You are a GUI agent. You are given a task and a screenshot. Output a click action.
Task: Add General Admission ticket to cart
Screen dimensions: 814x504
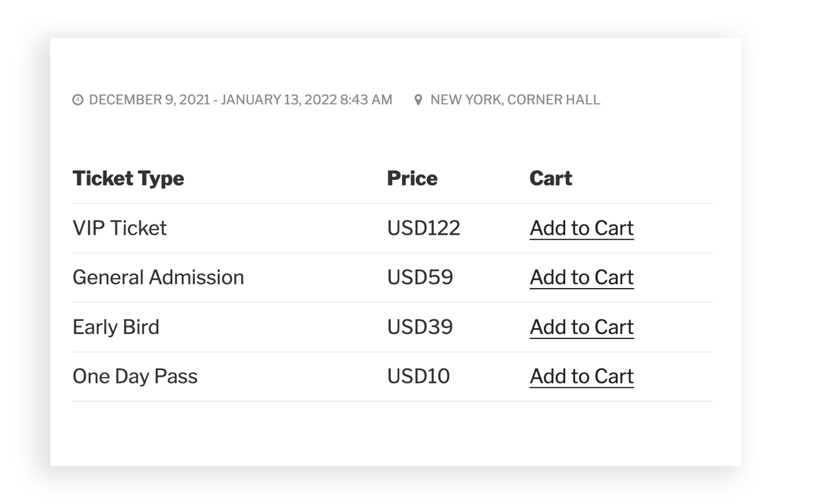pos(581,278)
